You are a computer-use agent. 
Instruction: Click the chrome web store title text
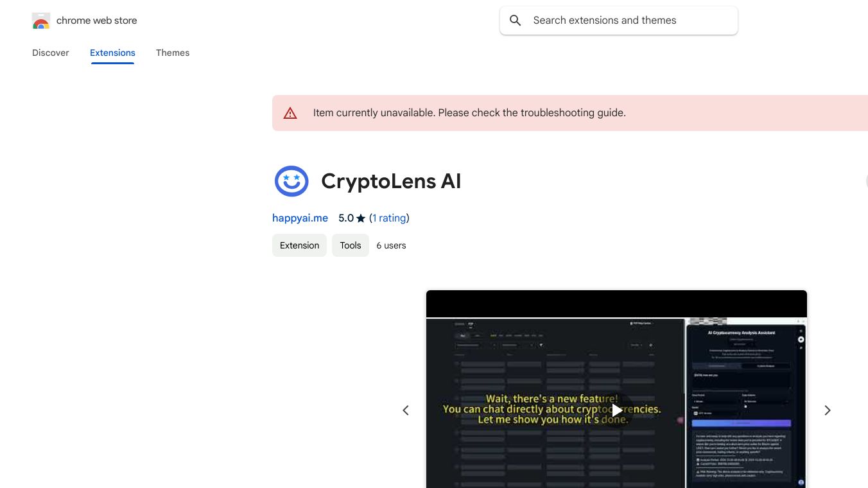click(97, 21)
